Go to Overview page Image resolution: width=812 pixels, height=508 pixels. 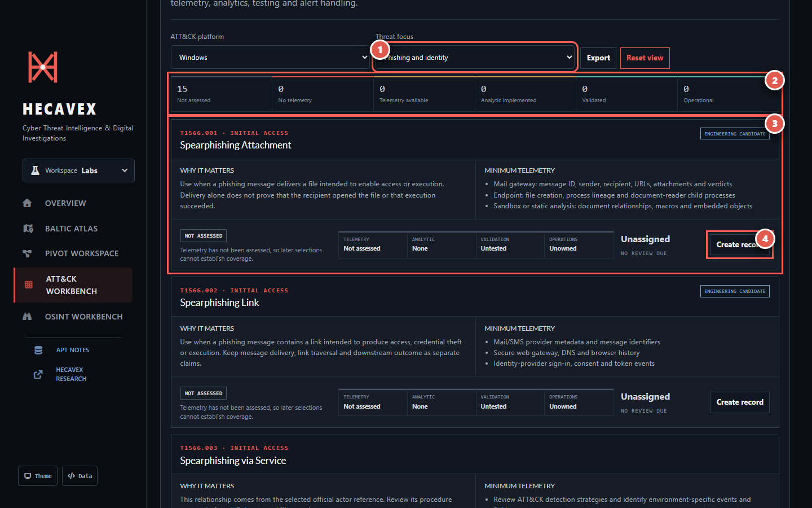tap(65, 203)
